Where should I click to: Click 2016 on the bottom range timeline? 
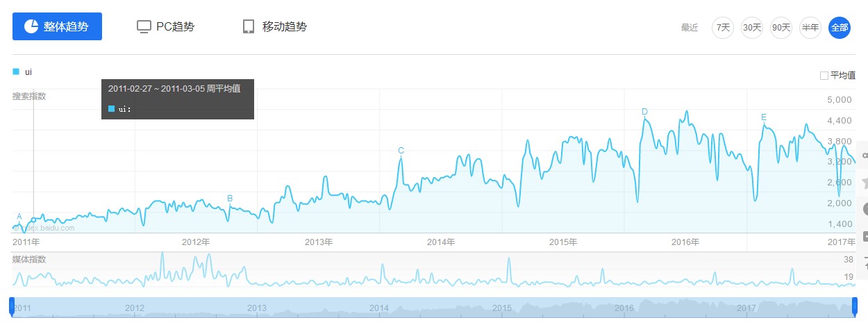pos(624,308)
